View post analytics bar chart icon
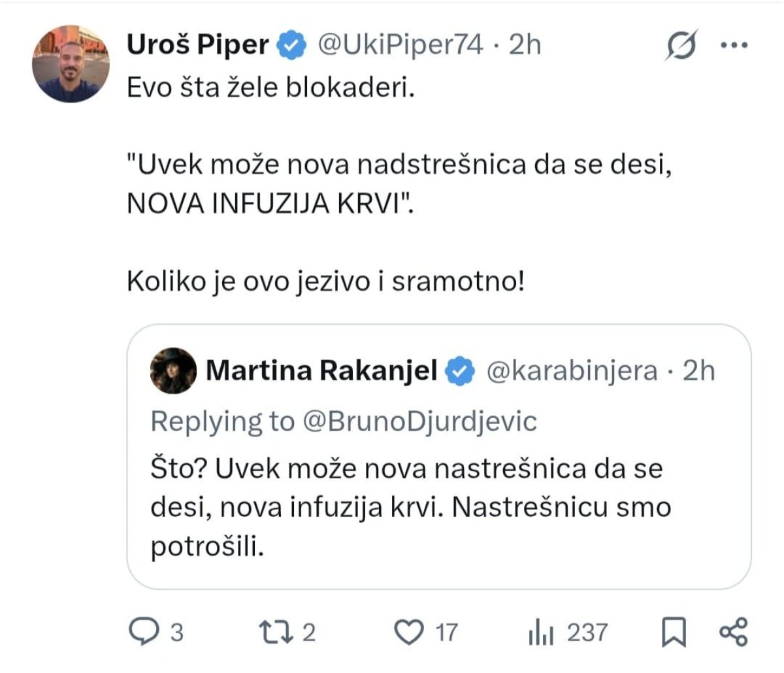Image resolution: width=784 pixels, height=673 pixels. point(541,632)
